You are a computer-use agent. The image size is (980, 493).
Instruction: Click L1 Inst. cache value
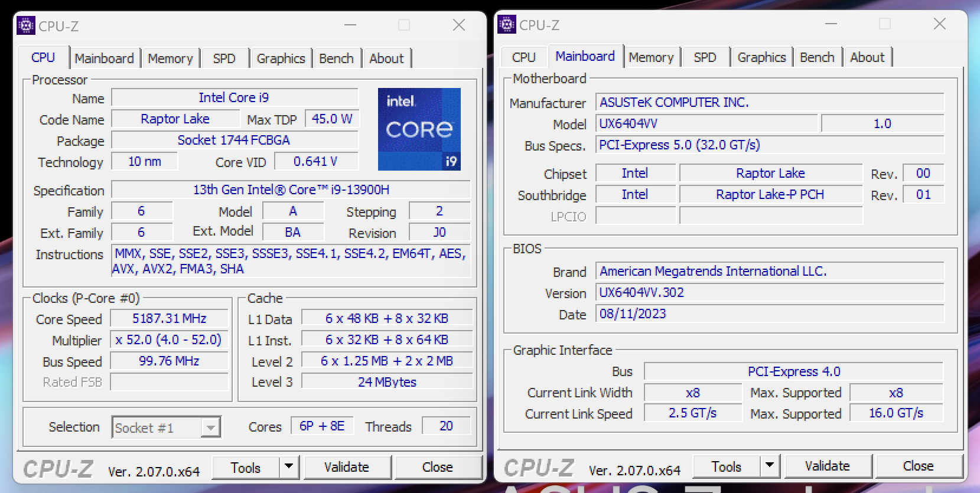coord(387,339)
